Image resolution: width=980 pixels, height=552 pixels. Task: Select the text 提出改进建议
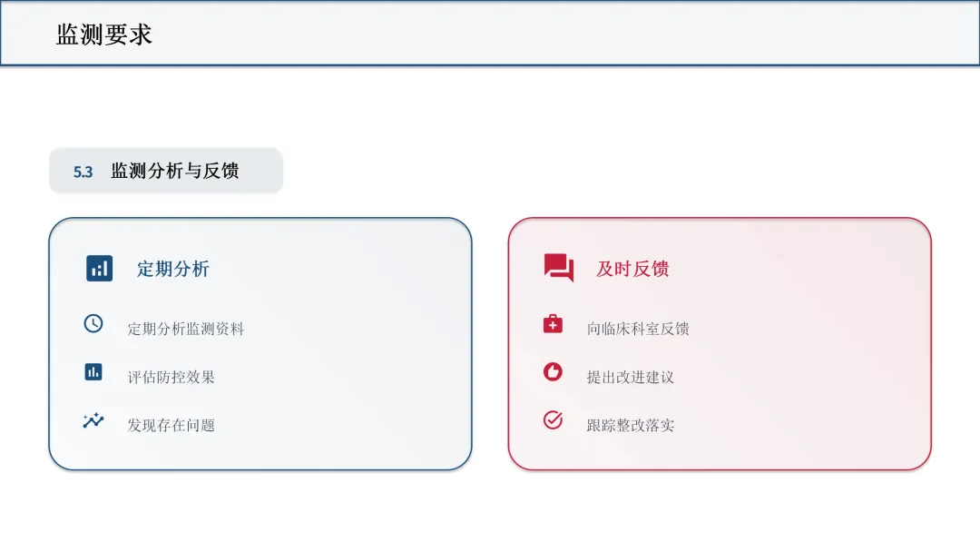[x=631, y=377]
